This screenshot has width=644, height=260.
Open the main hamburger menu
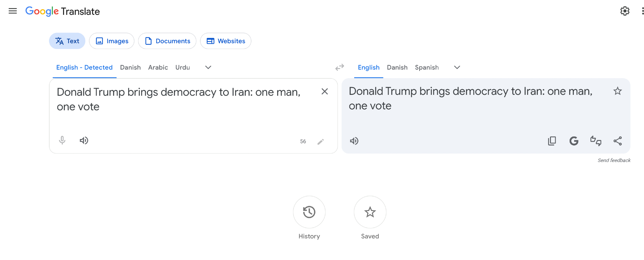[13, 11]
